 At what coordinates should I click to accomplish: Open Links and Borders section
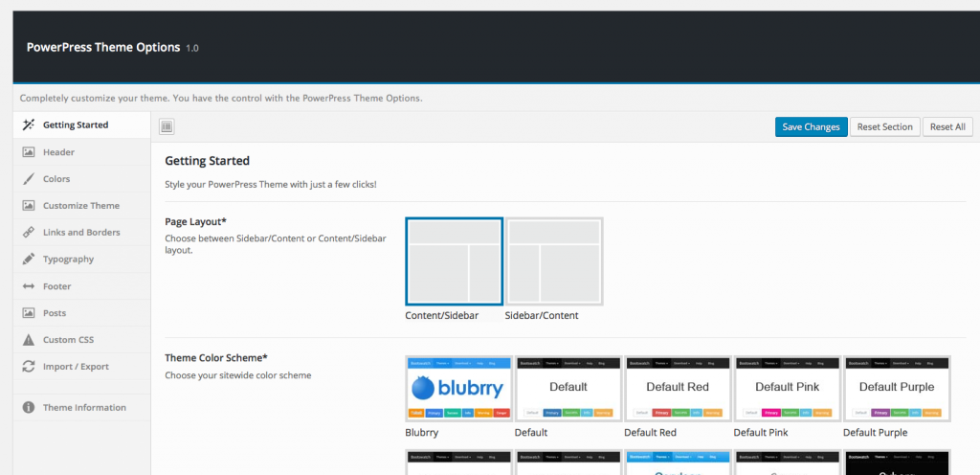tap(82, 233)
